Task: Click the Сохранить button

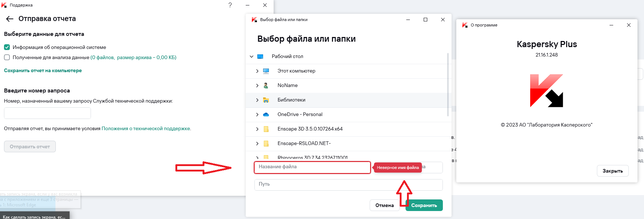Action: (x=424, y=205)
